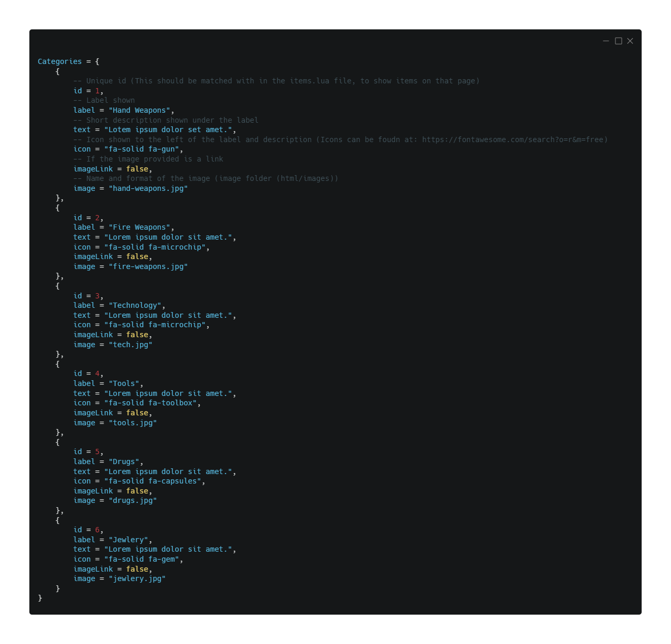
Task: Click the "fa-solid fa-toolbox" icon string
Action: coord(150,403)
